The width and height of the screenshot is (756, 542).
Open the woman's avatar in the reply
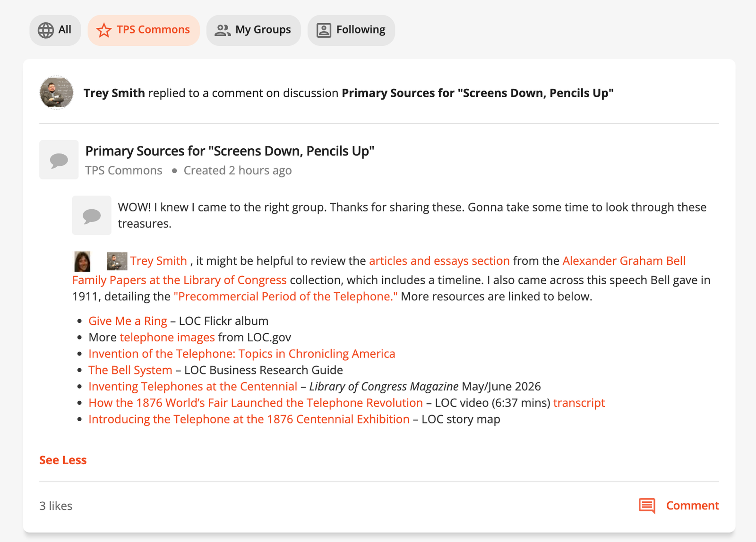82,261
